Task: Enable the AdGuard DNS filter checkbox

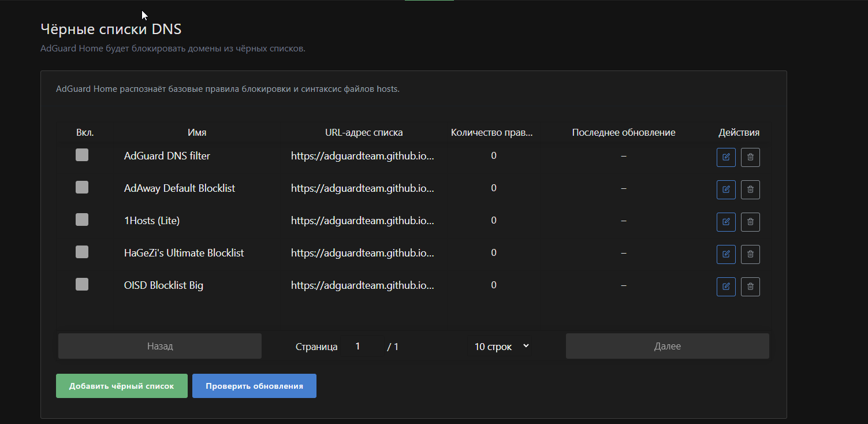Action: (82, 155)
